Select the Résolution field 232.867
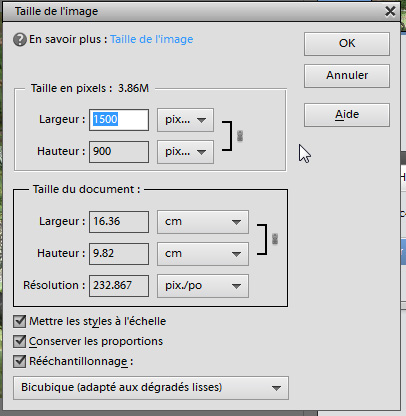This screenshot has width=406, height=416. point(119,286)
